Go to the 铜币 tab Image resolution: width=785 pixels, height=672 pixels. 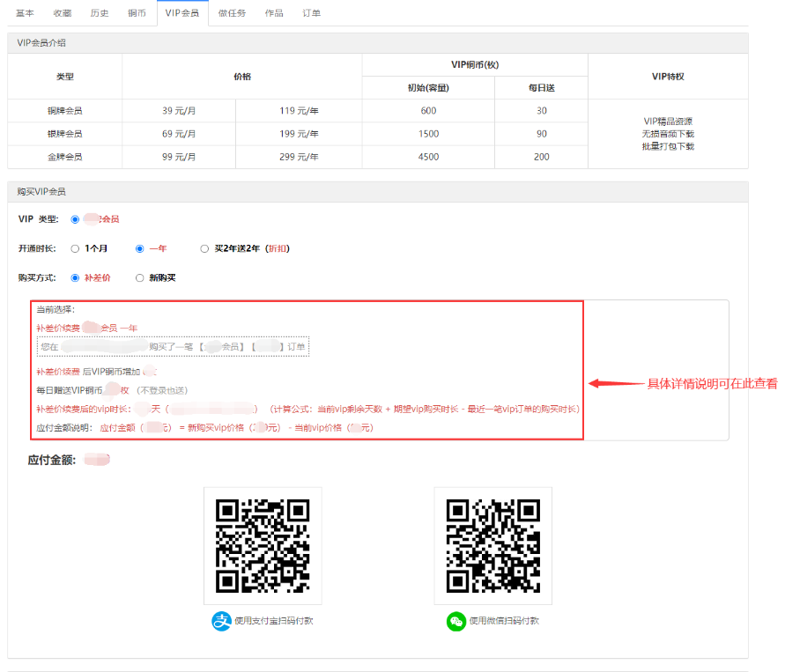137,13
